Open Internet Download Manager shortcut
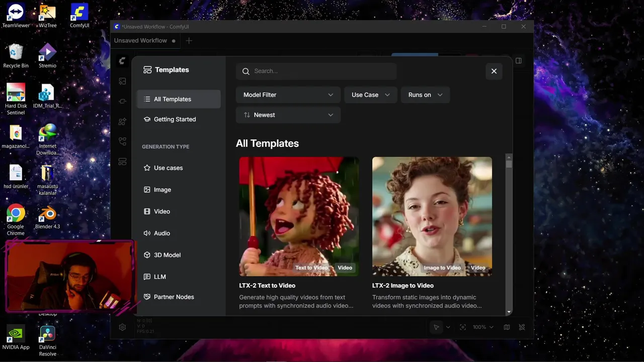Viewport: 644px width, 362px height. [48, 139]
